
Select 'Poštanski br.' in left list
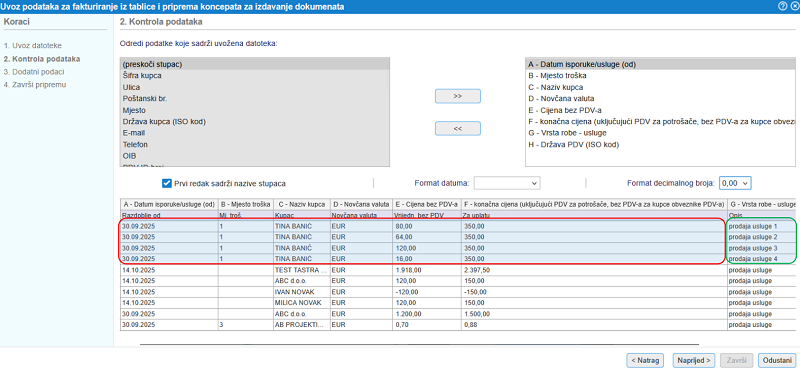tap(255, 98)
